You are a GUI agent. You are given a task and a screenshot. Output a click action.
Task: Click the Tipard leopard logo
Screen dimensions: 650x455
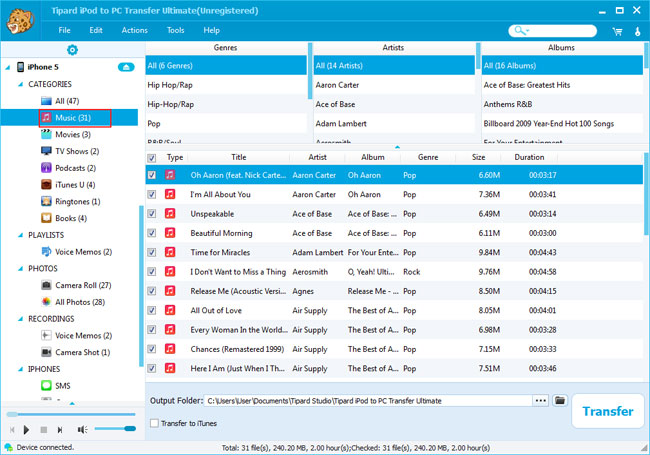[x=20, y=21]
